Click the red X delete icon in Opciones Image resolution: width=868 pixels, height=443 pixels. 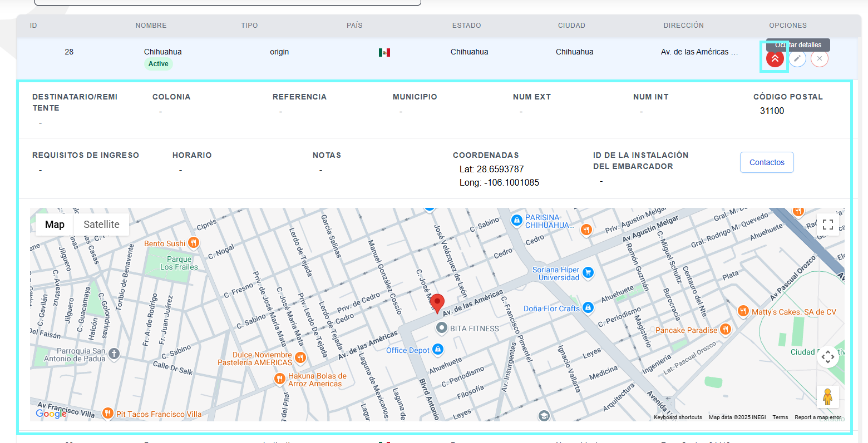819,58
